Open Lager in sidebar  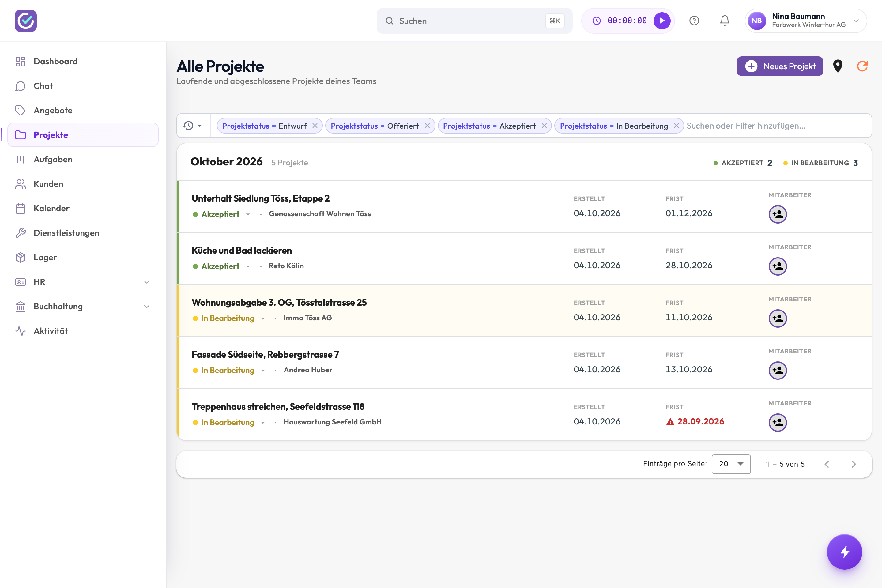[x=83, y=257]
